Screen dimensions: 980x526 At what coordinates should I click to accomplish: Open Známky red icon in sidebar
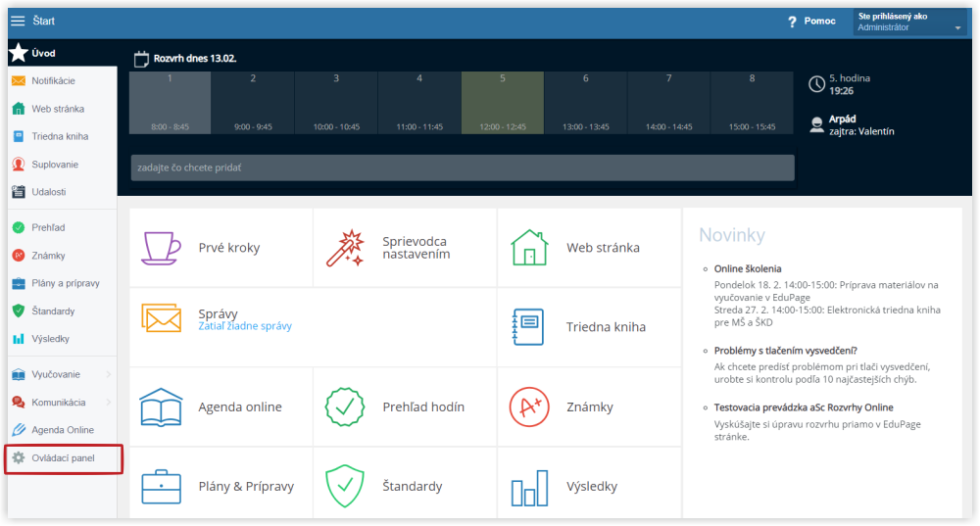click(x=19, y=256)
